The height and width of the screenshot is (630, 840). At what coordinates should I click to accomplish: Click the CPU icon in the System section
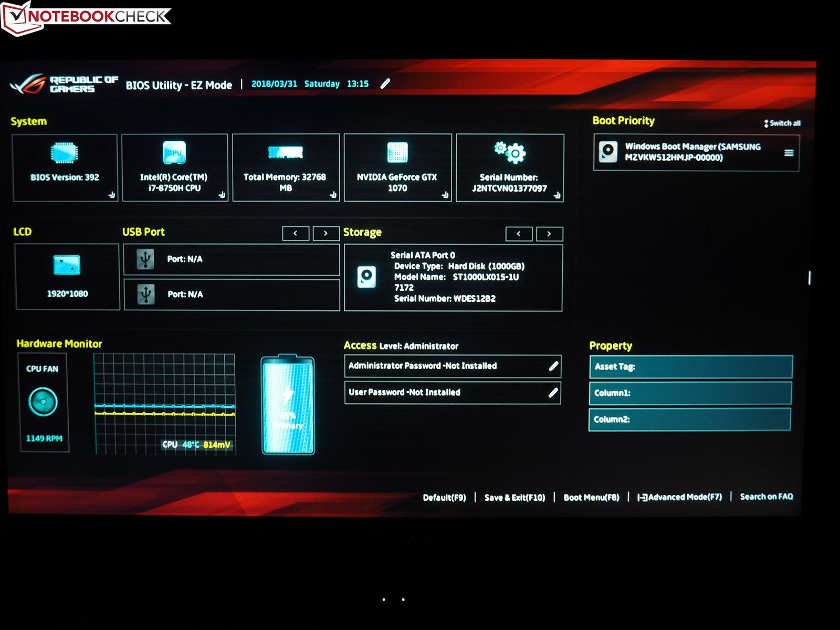[x=174, y=153]
